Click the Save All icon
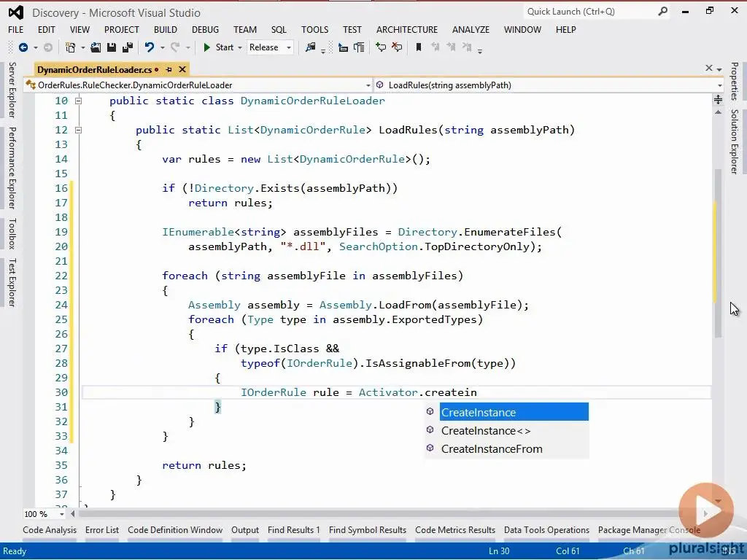The width and height of the screenshot is (747, 560). point(126,47)
